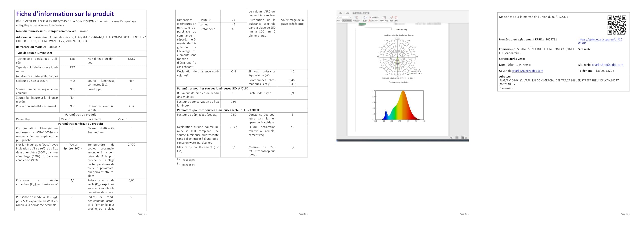Image resolution: width=644 pixels, height=228 pixels.
Task: Click the QR code image
Action: (617, 25)
